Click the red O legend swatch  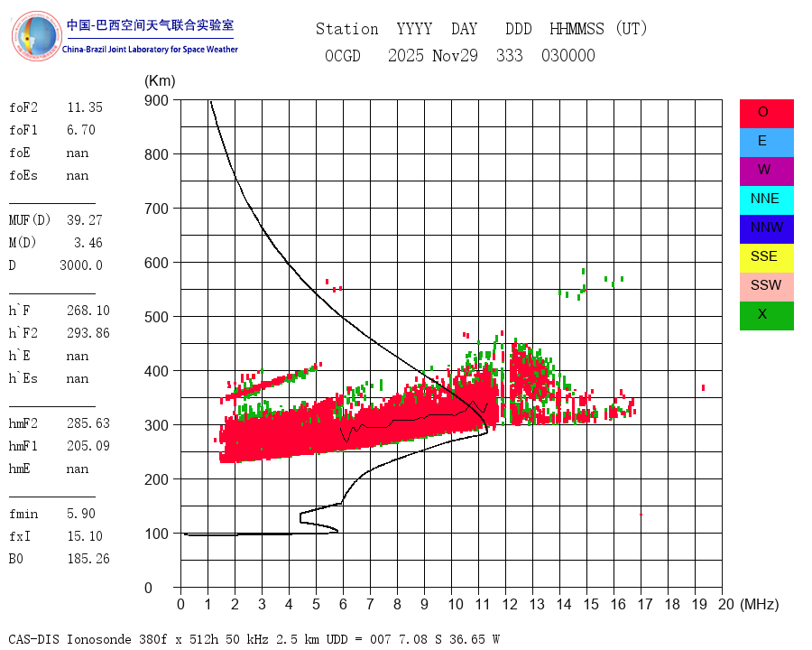click(766, 114)
